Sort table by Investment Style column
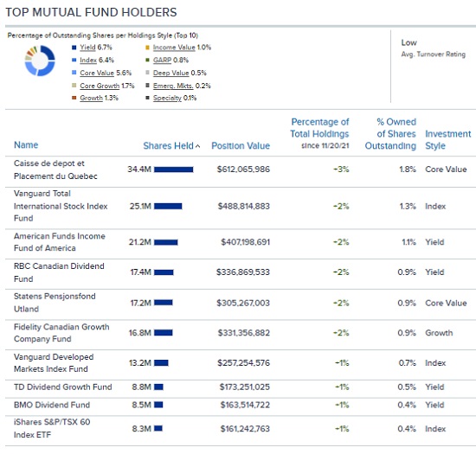Viewport: 476px width, 454px height. [x=447, y=140]
